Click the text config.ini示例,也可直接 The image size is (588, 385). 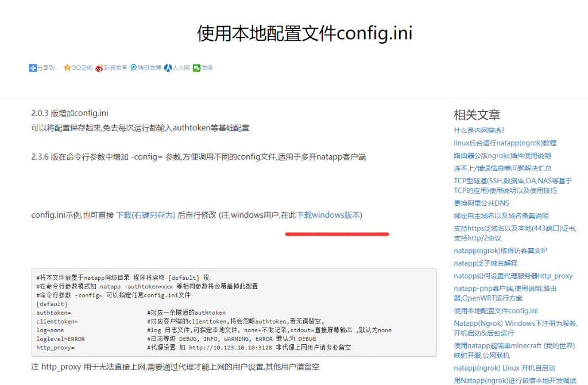coord(72,215)
